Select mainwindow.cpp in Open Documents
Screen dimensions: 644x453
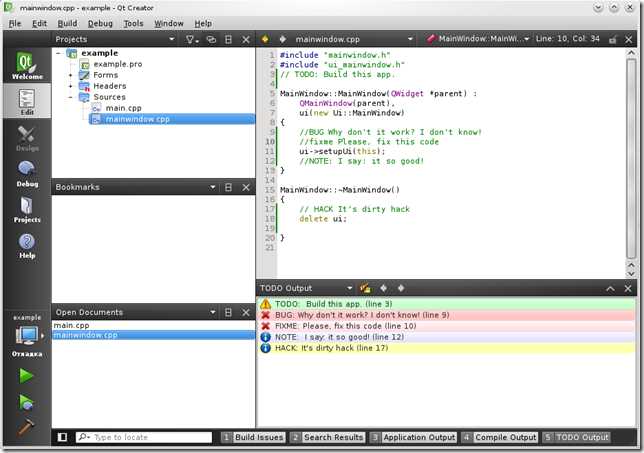click(154, 335)
